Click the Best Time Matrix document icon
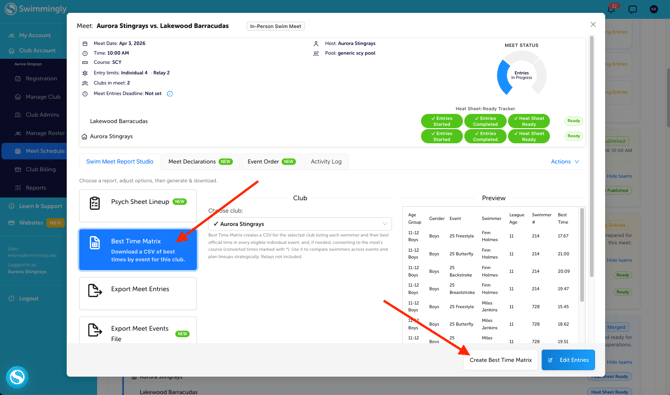The width and height of the screenshot is (670, 395). point(95,243)
